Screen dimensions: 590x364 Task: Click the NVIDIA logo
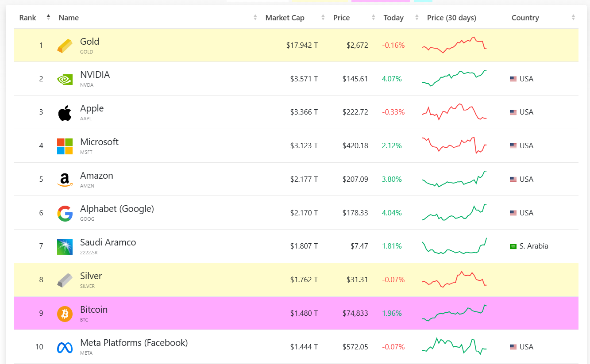coord(65,78)
